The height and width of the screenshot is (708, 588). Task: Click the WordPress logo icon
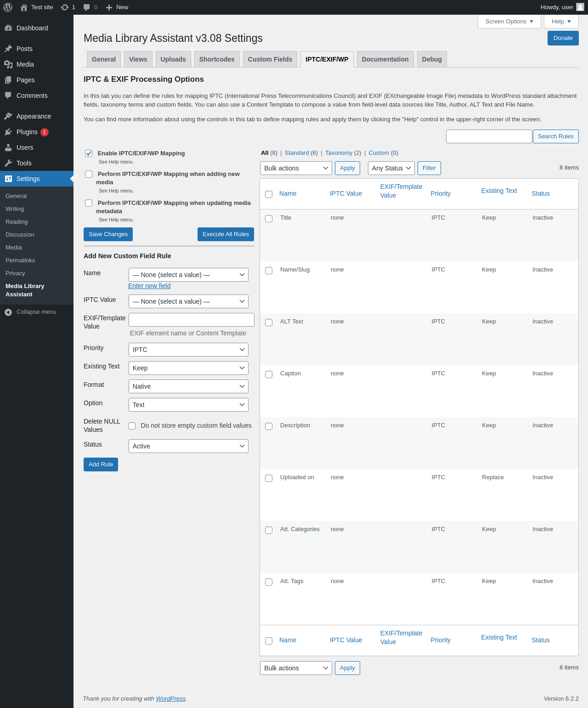pos(8,7)
